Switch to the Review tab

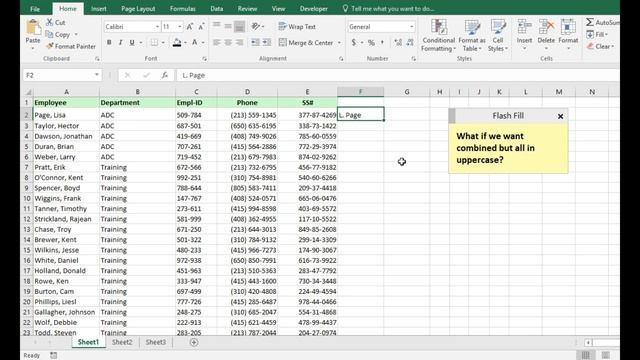point(247,9)
